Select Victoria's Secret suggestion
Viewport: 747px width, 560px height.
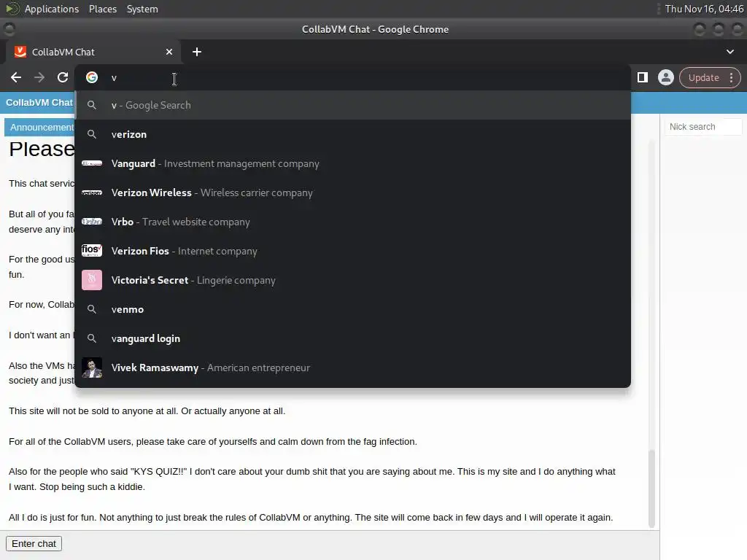click(352, 280)
